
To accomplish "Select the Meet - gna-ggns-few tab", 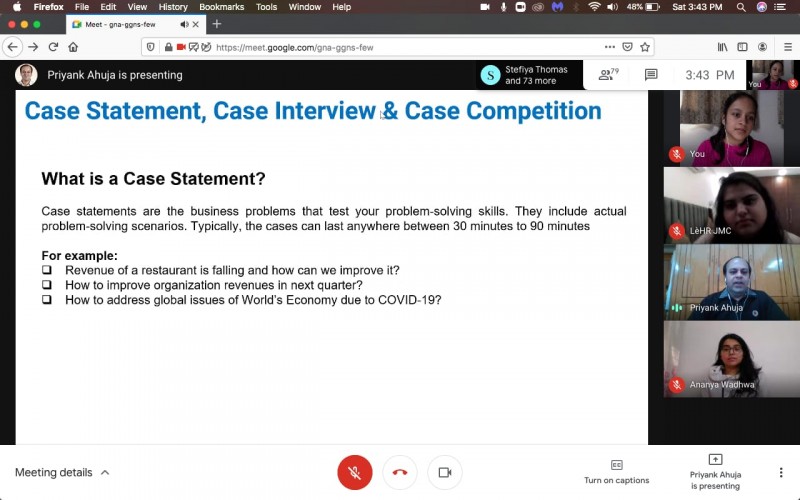I will (135, 24).
